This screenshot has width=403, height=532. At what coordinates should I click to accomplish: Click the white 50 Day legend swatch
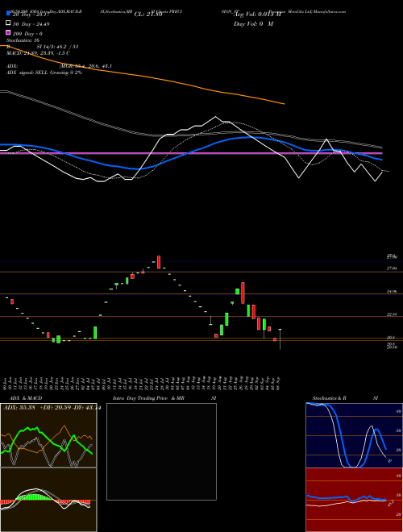(x=8, y=23)
